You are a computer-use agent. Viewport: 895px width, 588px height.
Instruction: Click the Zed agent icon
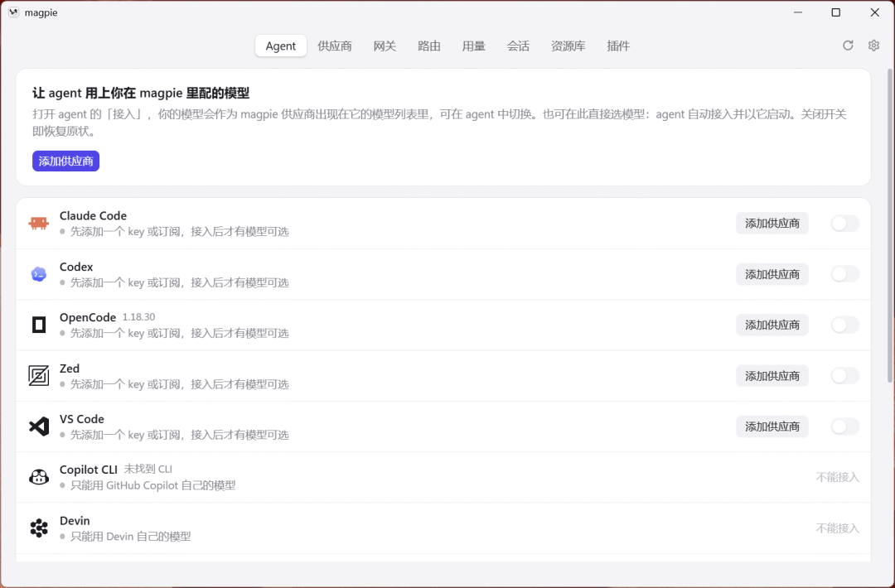39,376
